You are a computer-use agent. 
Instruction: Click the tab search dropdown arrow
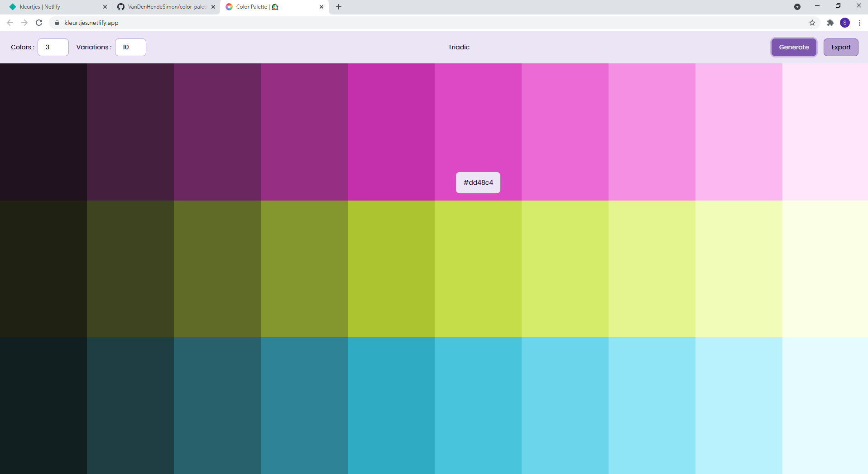[797, 7]
